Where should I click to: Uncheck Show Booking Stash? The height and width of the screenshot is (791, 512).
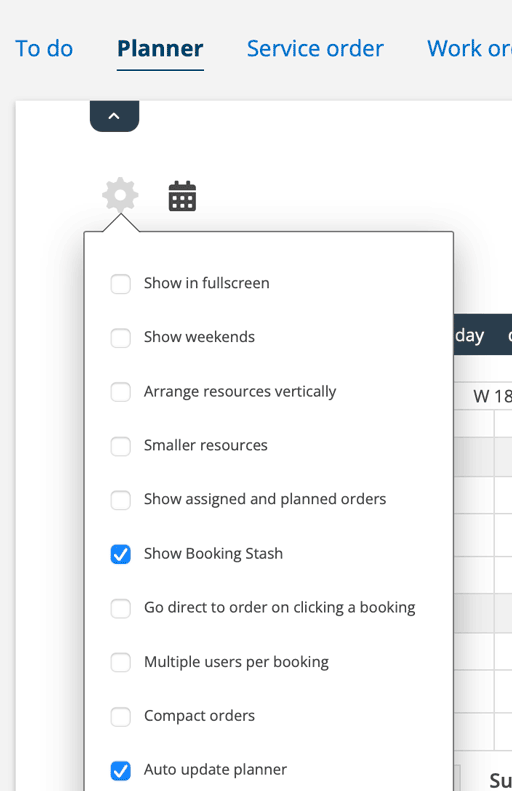coord(121,554)
